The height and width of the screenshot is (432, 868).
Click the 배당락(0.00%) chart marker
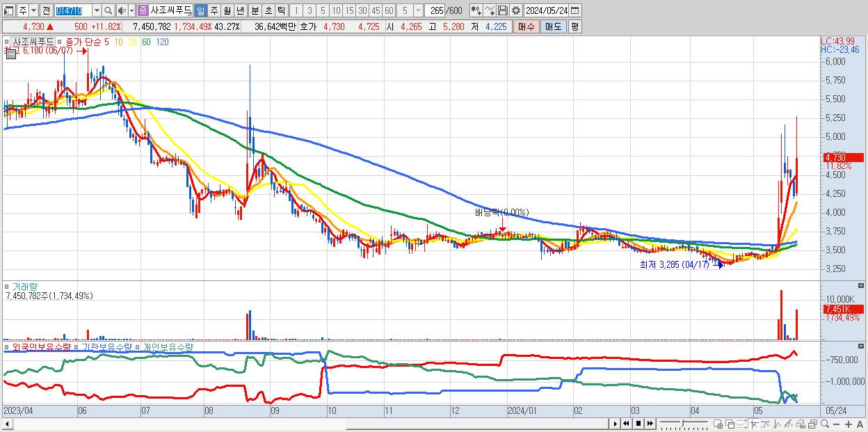[502, 212]
